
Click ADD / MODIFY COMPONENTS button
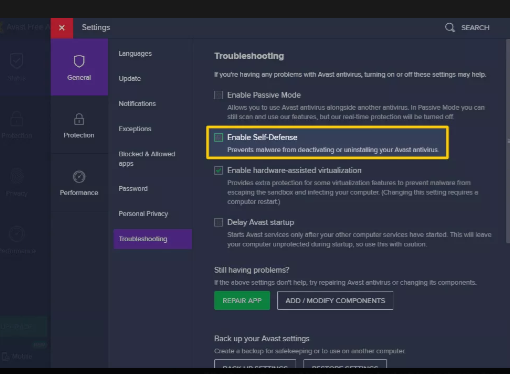pos(335,301)
